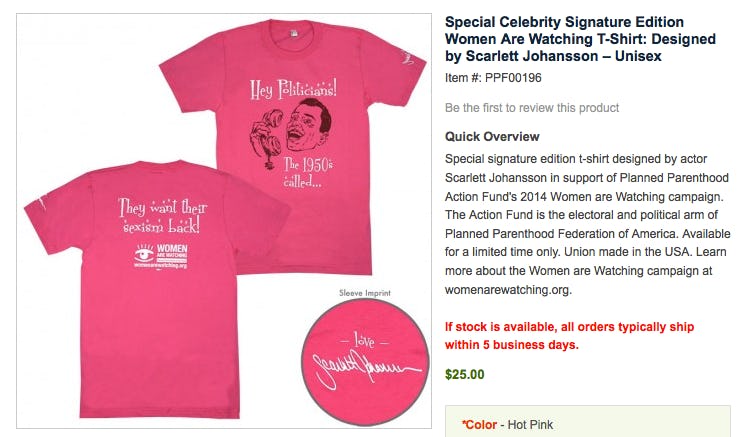Screen dimensions: 749x437
Task: Click the collar tag on front shirt
Action: click(x=294, y=33)
